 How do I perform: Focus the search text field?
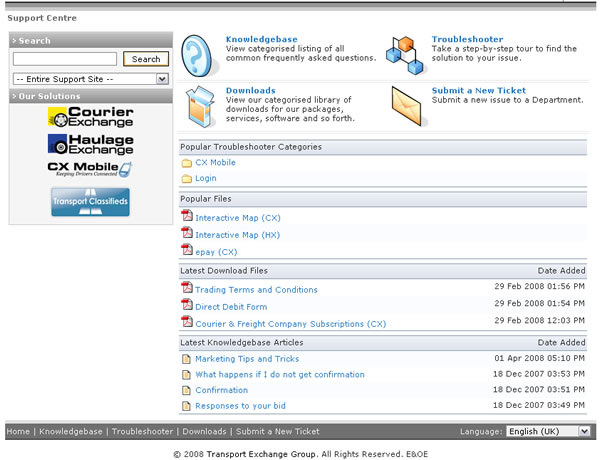65,59
